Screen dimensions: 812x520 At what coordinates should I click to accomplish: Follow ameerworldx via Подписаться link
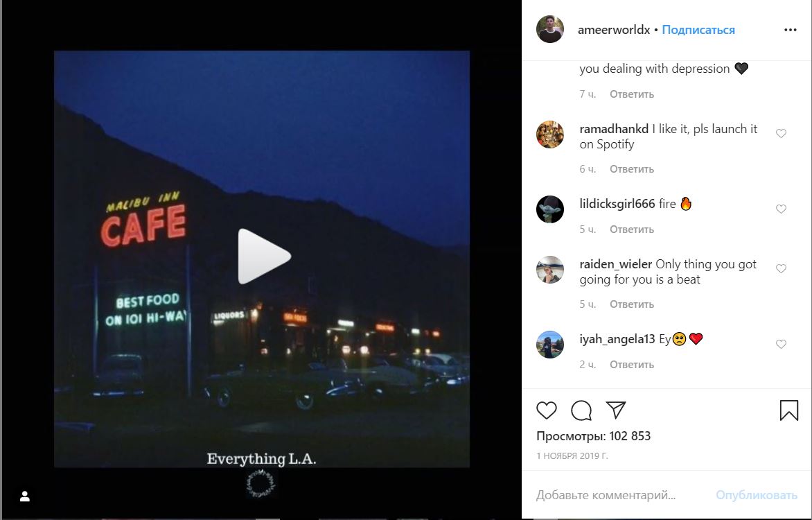(x=698, y=30)
